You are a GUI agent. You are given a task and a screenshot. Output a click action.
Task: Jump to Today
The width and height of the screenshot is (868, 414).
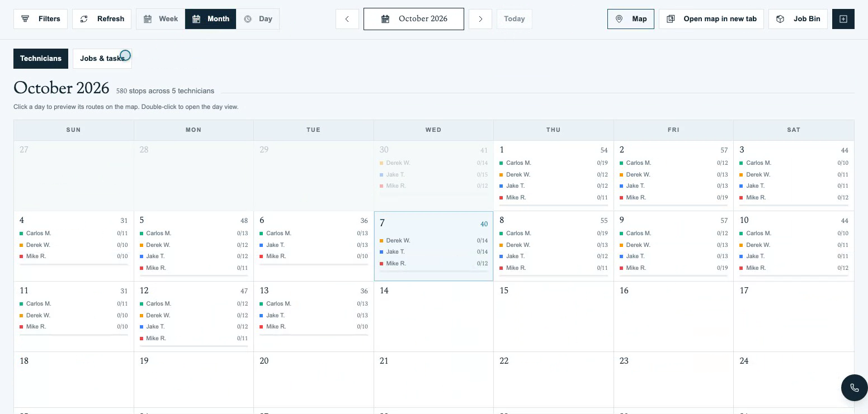(515, 19)
